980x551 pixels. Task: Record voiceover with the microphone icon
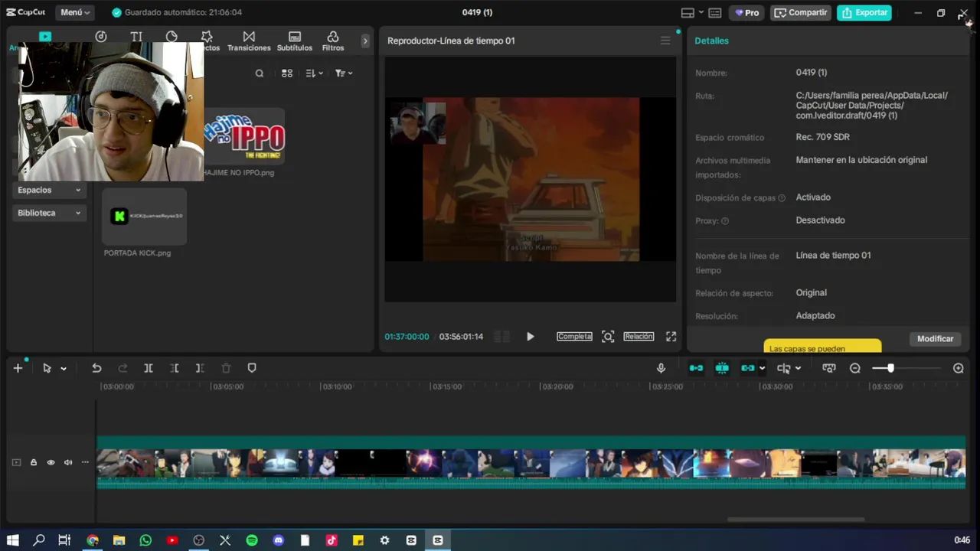pos(661,368)
